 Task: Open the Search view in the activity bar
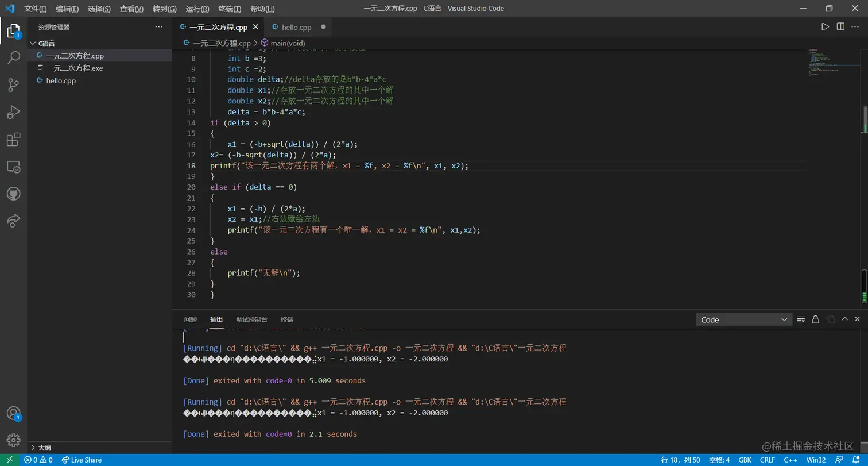(13, 58)
